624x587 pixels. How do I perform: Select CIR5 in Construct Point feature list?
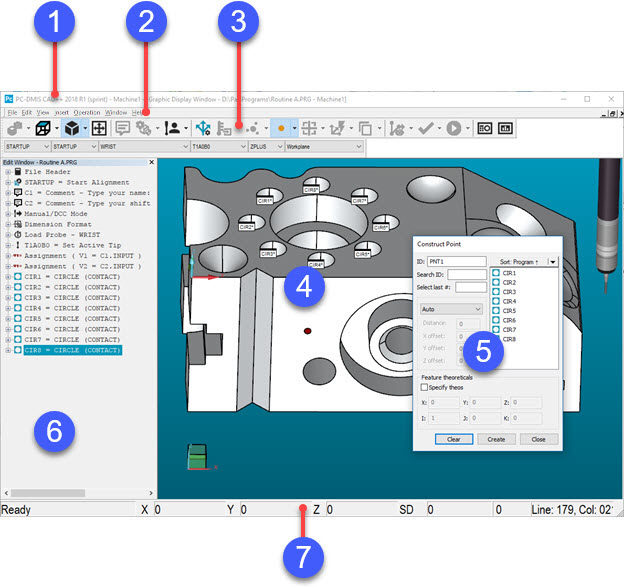(510, 310)
